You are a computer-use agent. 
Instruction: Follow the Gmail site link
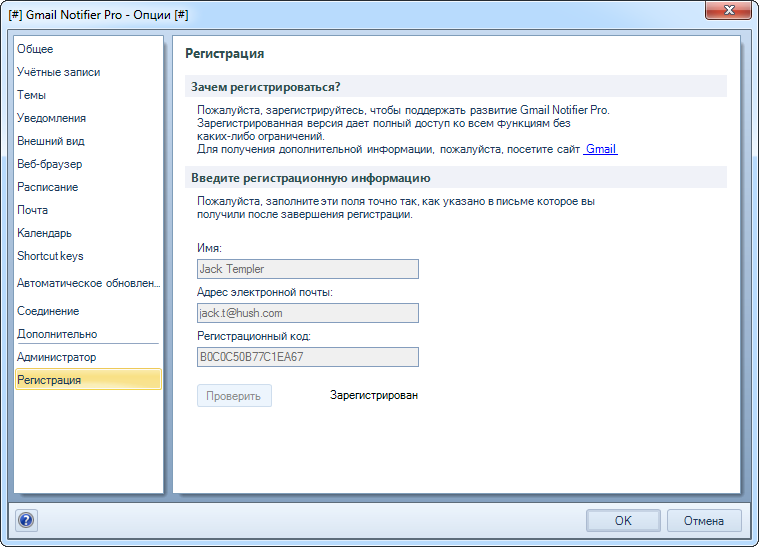[x=600, y=149]
